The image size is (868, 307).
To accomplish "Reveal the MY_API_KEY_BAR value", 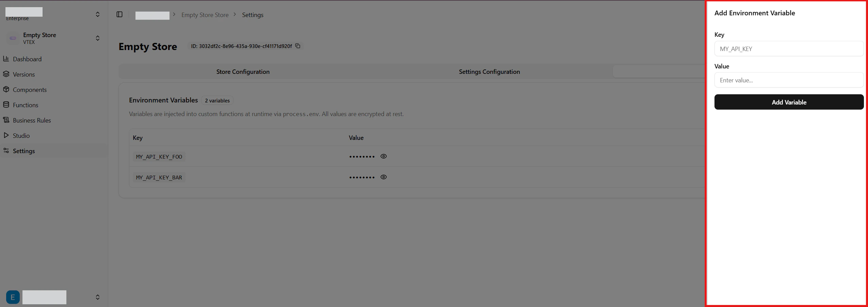I will [384, 177].
